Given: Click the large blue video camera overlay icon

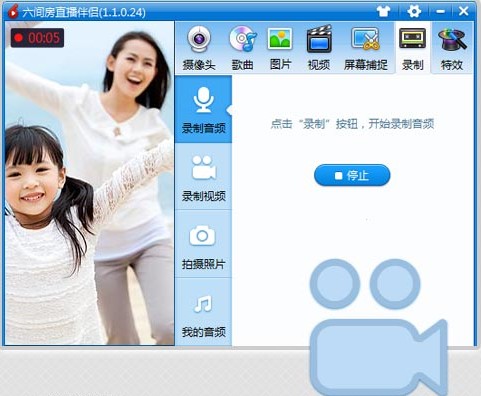Looking at the screenshot, I should coord(379,327).
